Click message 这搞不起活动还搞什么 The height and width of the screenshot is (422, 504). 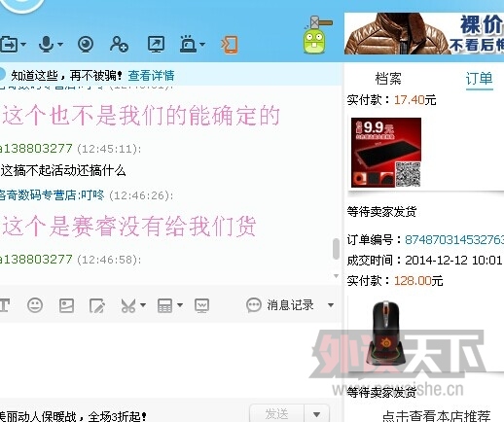pyautogui.click(x=63, y=170)
